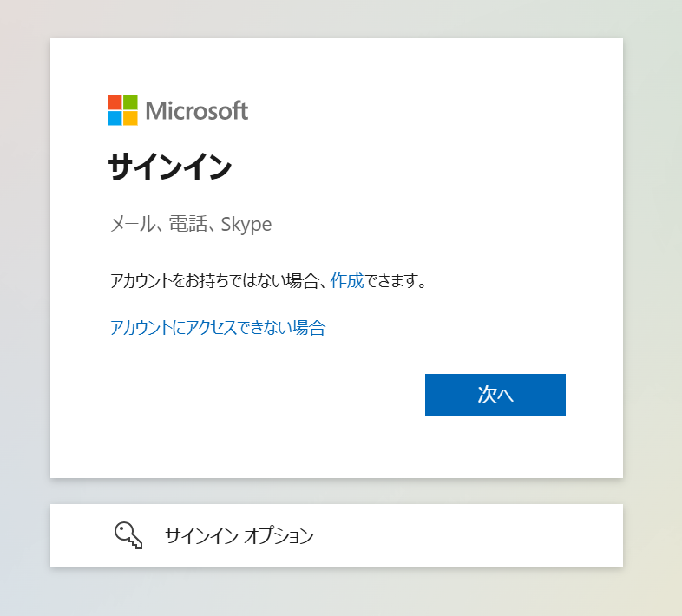Click the アカウントをお持ちではない場合 text
The width and height of the screenshot is (682, 616).
(x=217, y=281)
